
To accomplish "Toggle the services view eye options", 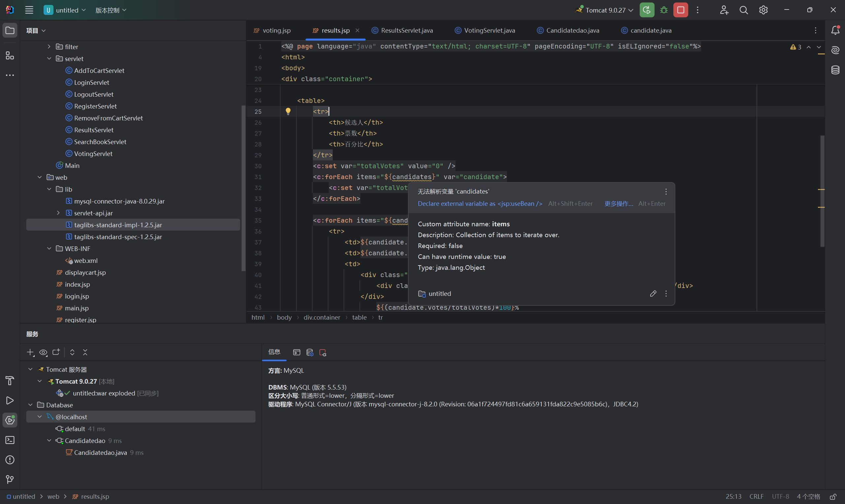I will click(x=43, y=352).
